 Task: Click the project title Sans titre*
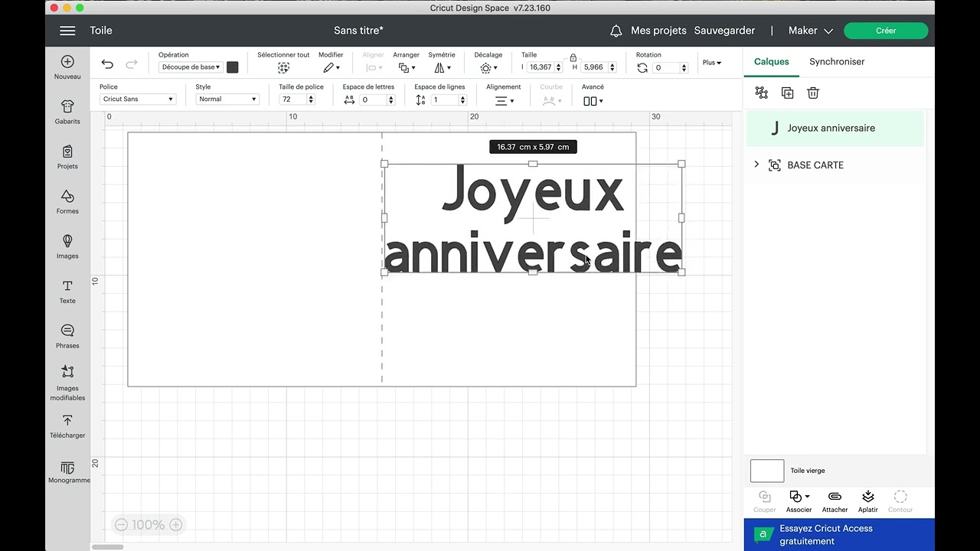click(358, 31)
